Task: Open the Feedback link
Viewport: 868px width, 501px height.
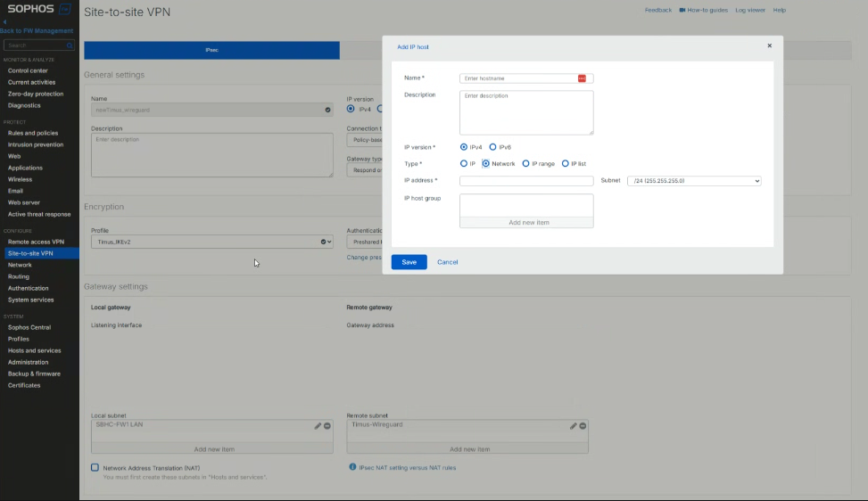Action: pyautogui.click(x=657, y=10)
